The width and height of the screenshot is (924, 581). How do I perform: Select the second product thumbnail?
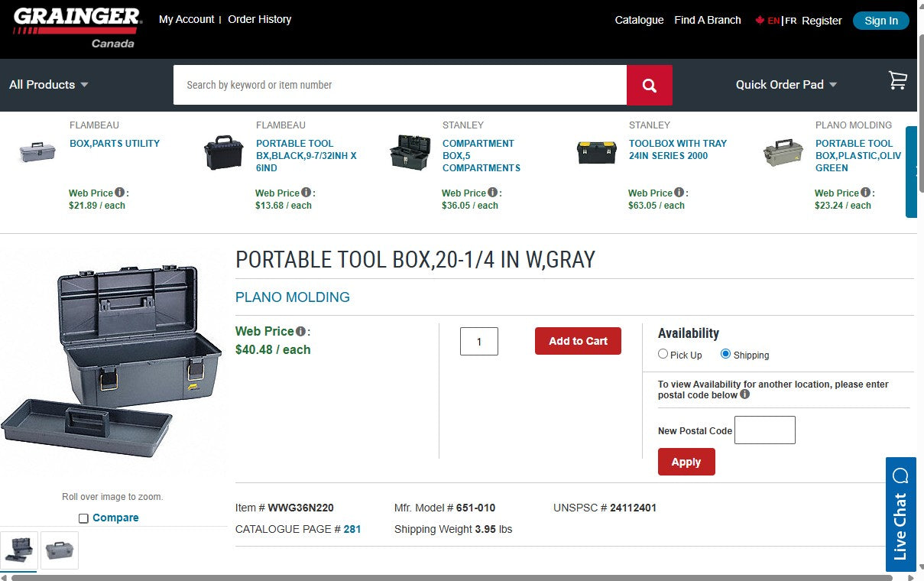coord(60,550)
